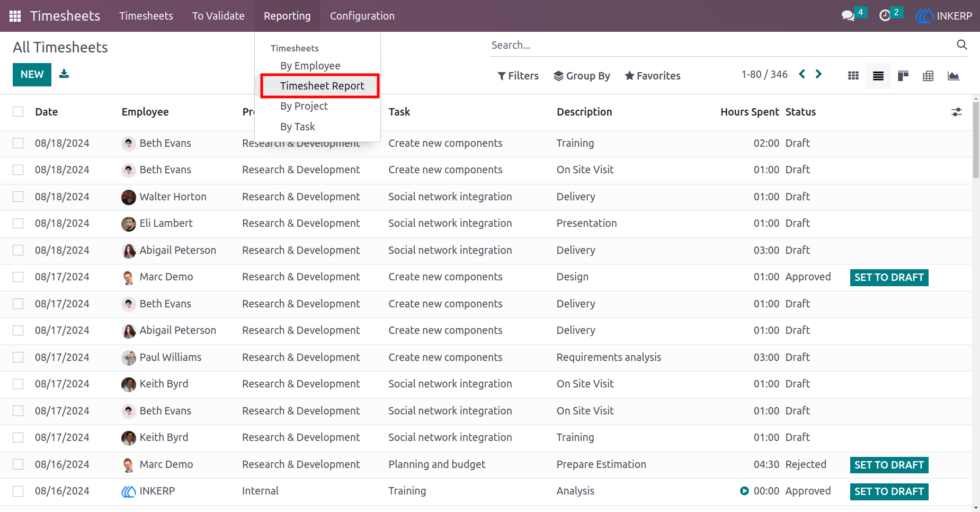Screen dimensions: 980x512
Task: Select the Paul Williams row checkbox
Action: (18, 357)
